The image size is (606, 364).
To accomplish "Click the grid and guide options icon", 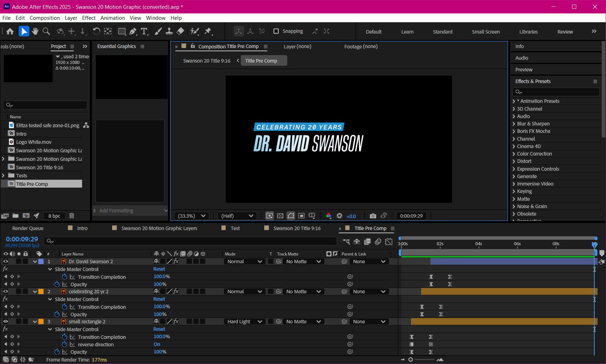I will (x=312, y=216).
